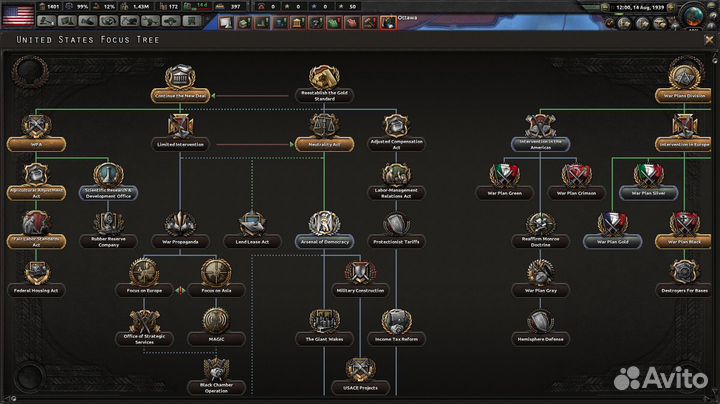Click the white document alert icon

pos(226,22)
